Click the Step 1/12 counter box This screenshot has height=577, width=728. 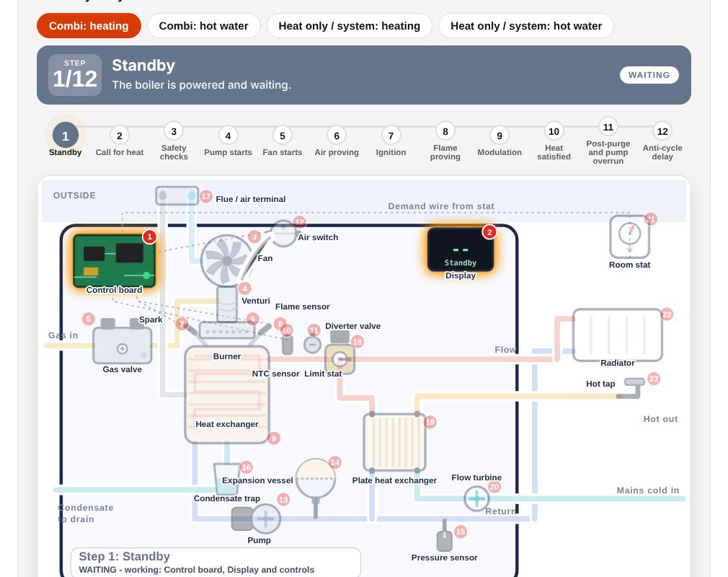click(x=75, y=75)
